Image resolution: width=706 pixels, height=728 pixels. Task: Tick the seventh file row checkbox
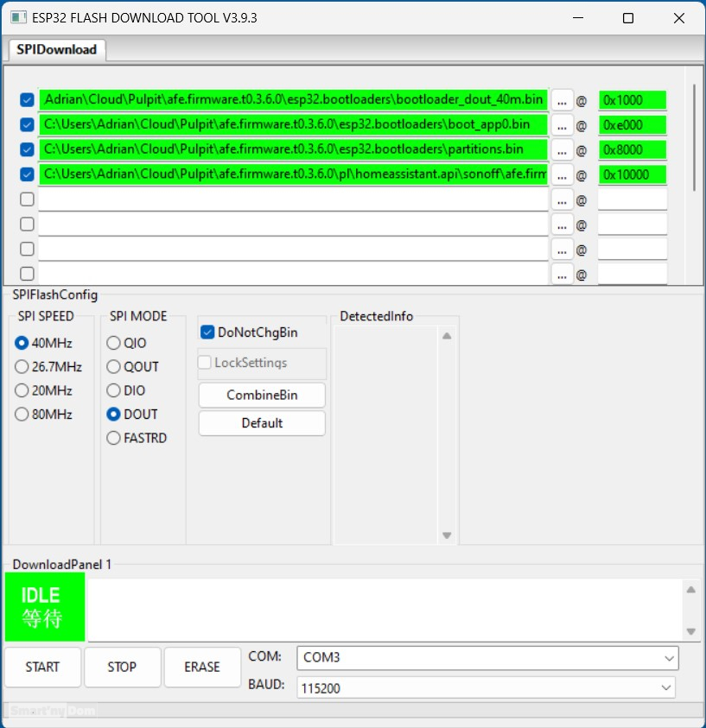(27, 249)
